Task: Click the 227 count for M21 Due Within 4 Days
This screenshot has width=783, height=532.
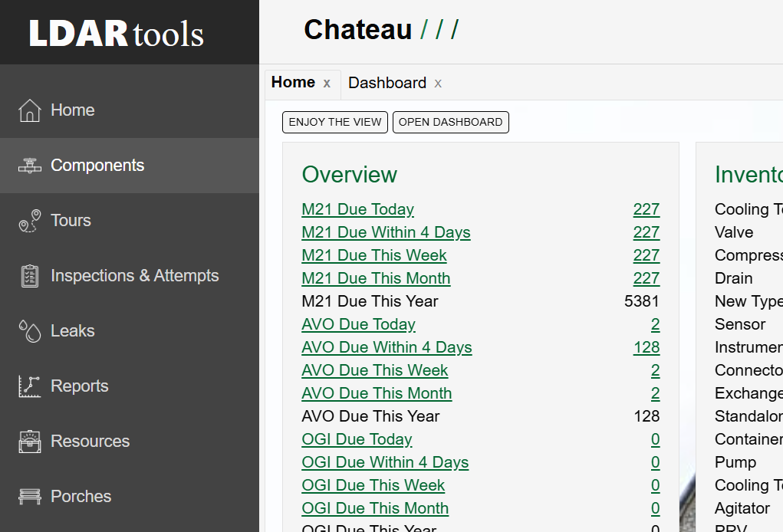Action: 646,232
